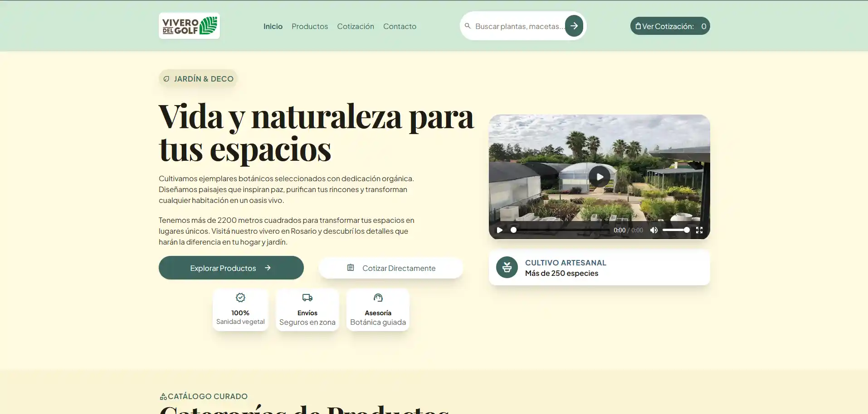868x414 pixels.
Task: Click the category icon beside CATÁLOGO CURADO
Action: (163, 396)
